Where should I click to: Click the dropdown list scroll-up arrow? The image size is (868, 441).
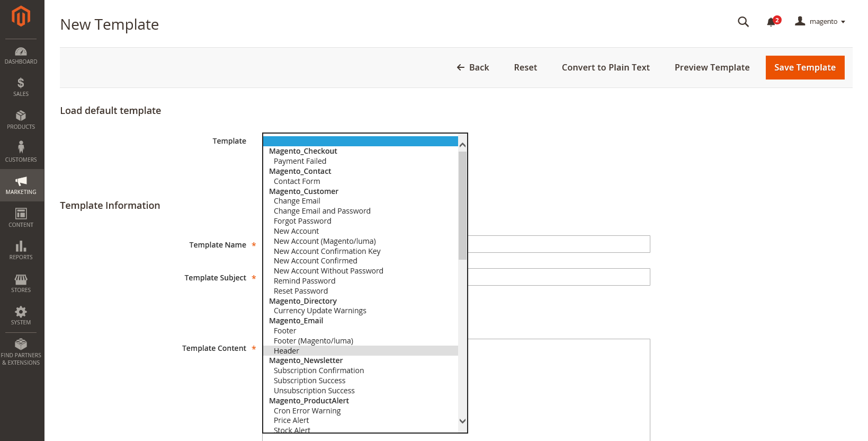click(462, 145)
